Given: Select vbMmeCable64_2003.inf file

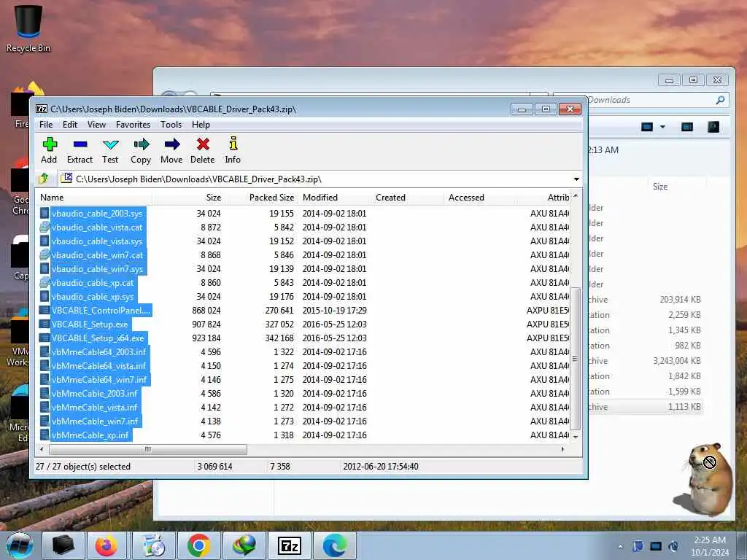Looking at the screenshot, I should 99,352.
